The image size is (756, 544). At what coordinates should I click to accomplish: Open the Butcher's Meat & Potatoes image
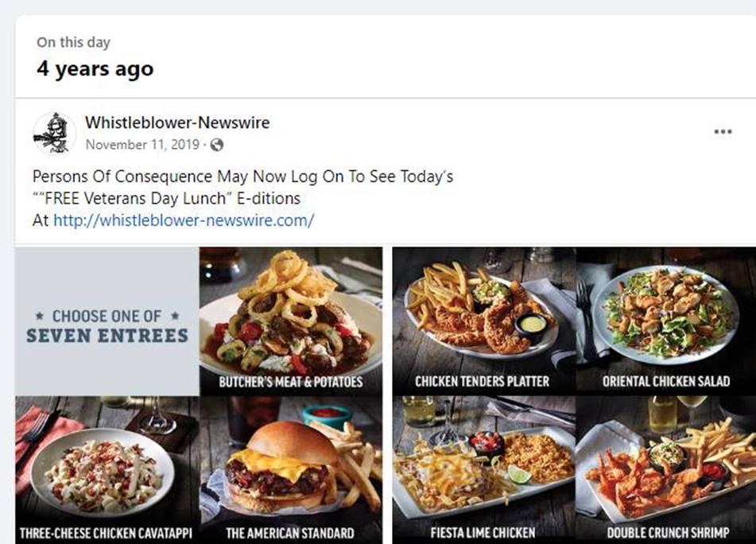point(291,321)
